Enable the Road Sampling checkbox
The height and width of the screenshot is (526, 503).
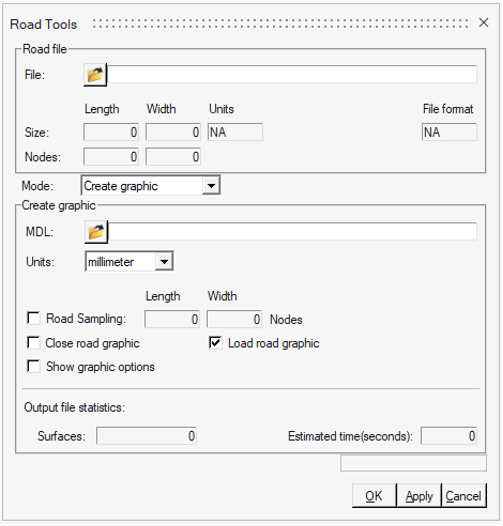tap(34, 318)
